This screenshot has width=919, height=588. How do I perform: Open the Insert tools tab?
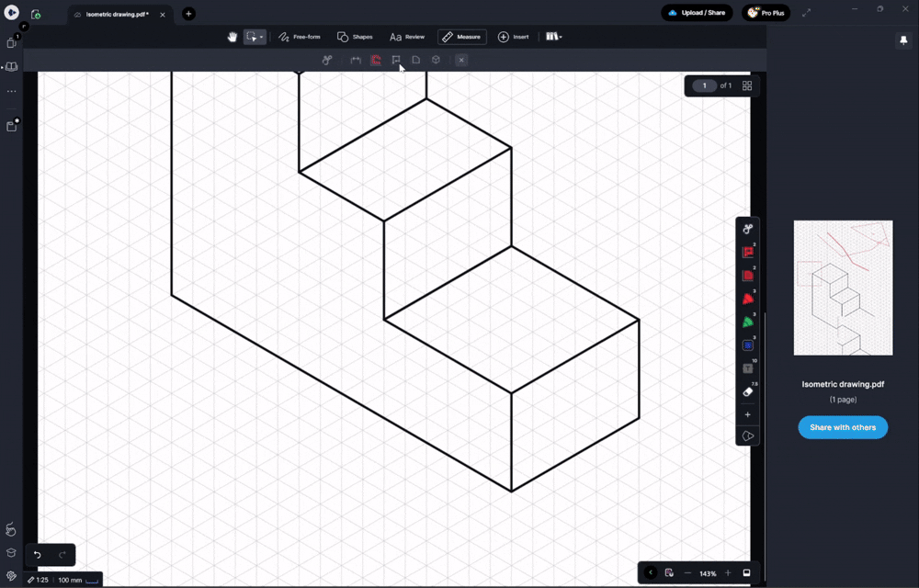click(x=514, y=37)
